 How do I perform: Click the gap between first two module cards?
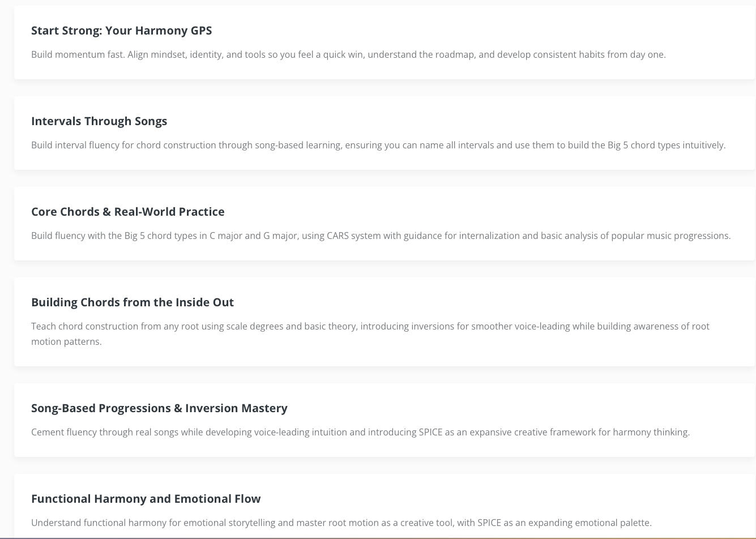pyautogui.click(x=378, y=88)
